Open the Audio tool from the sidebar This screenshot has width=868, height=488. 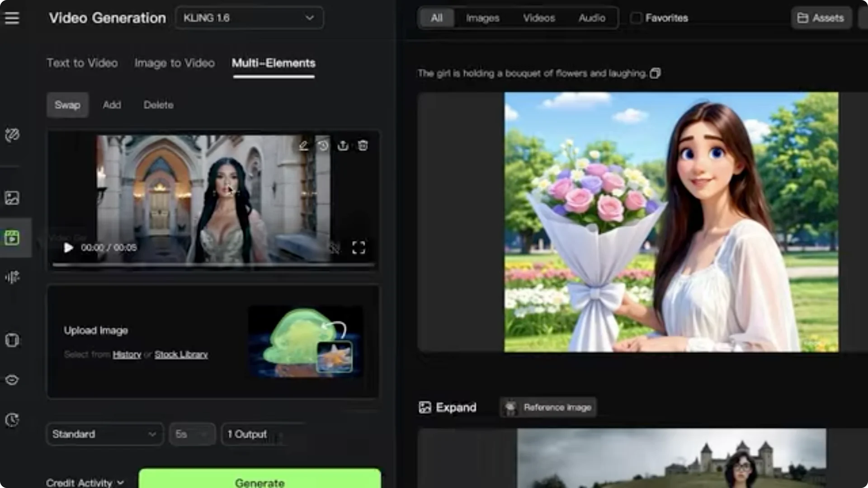point(13,278)
